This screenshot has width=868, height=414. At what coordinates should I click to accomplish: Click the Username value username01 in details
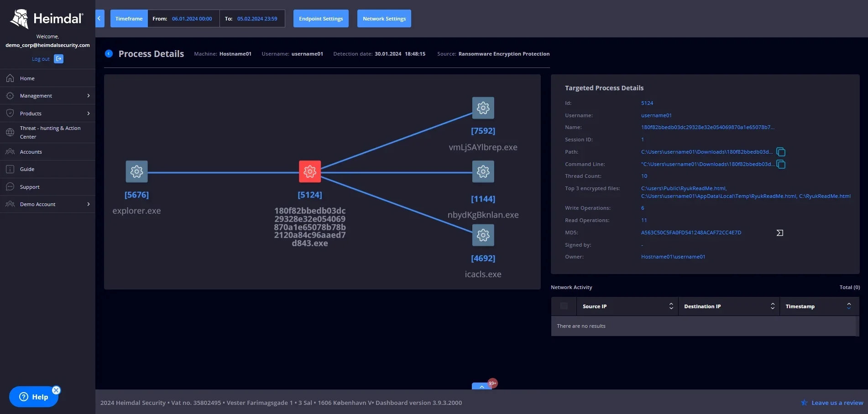point(656,115)
